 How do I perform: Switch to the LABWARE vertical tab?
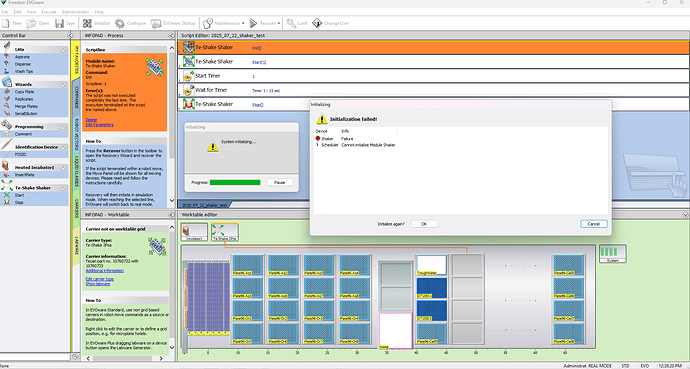[76, 247]
